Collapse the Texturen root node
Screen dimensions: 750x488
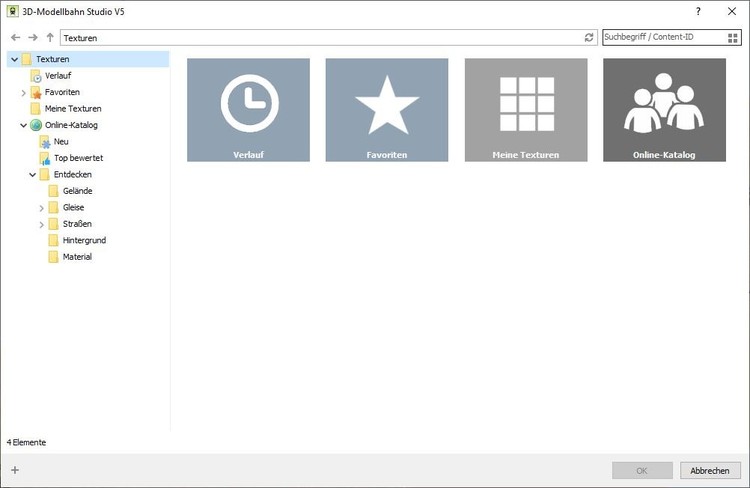(x=14, y=59)
